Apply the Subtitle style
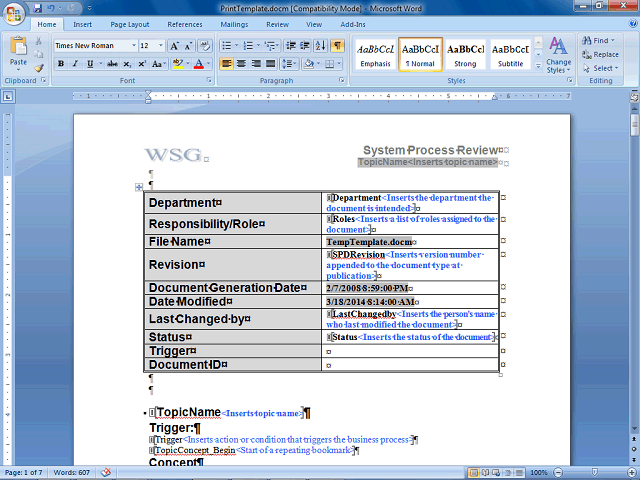The height and width of the screenshot is (480, 640). click(510, 55)
